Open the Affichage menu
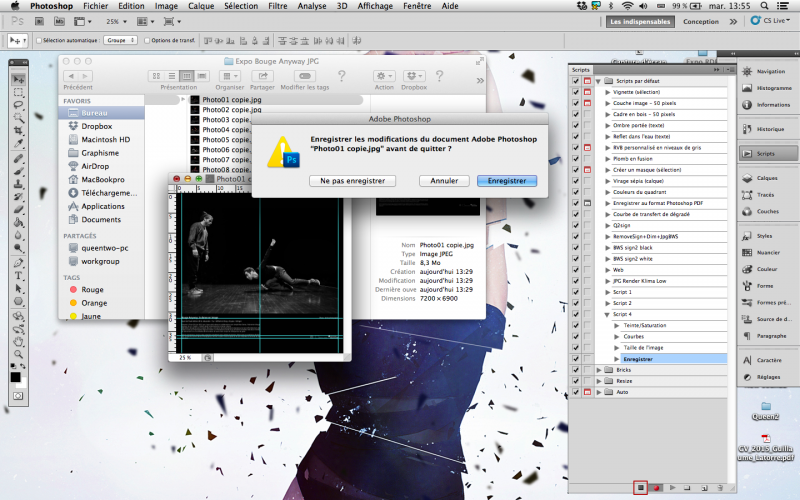The image size is (800, 500). coord(375,6)
